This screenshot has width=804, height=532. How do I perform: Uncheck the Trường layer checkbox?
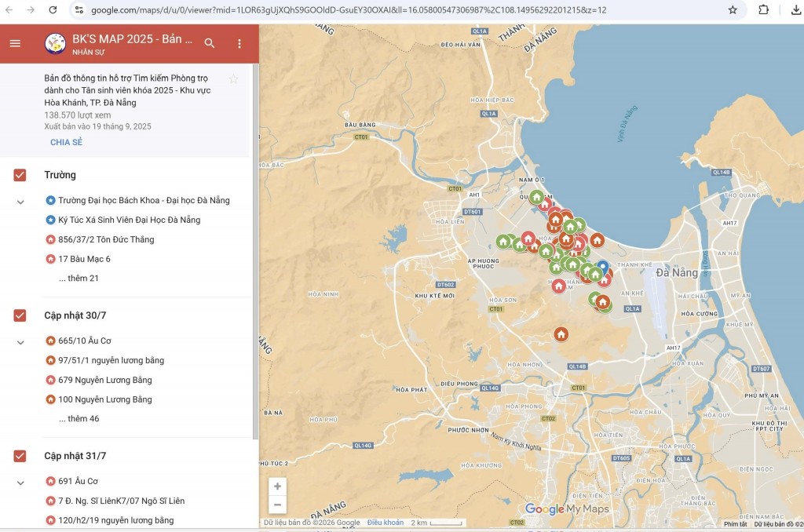pyautogui.click(x=20, y=175)
